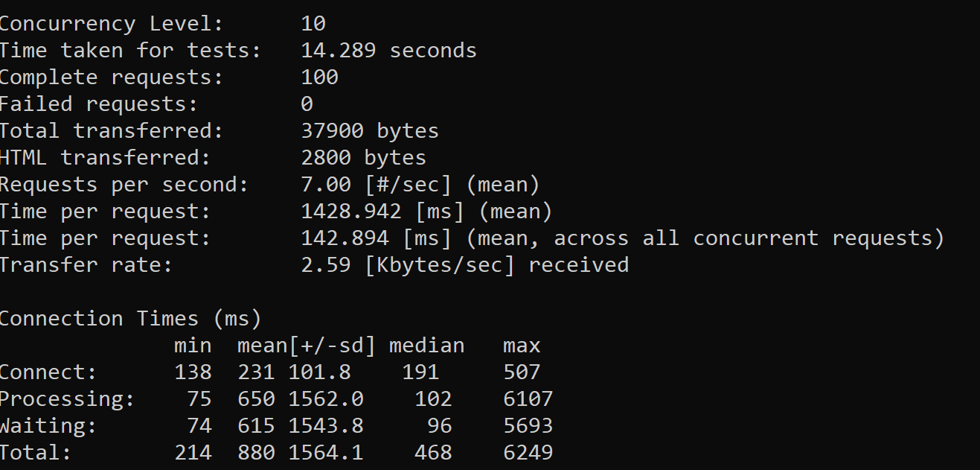Image resolution: width=980 pixels, height=470 pixels.
Task: Click the 37900 bytes total transferred
Action: point(370,131)
